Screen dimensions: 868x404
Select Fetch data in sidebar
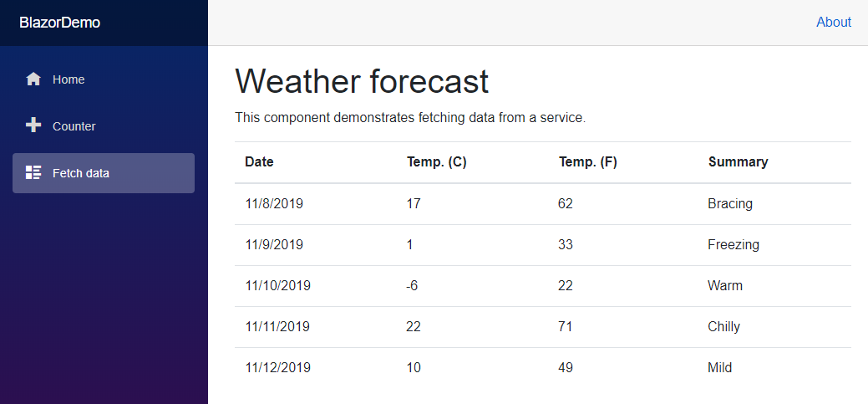(x=80, y=173)
